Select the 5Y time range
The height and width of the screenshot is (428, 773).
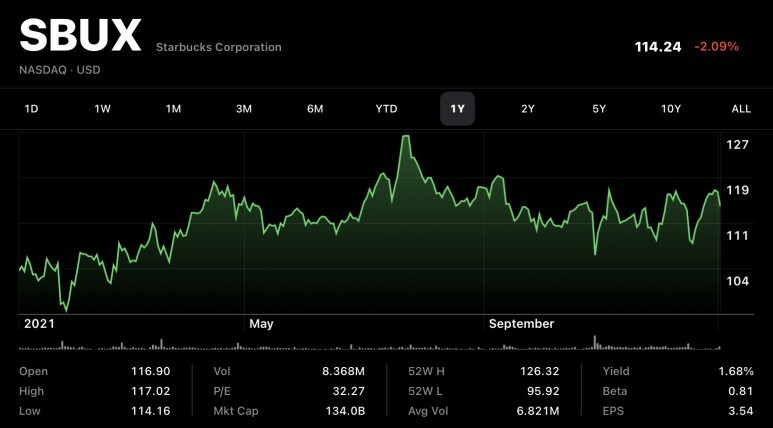coord(599,109)
